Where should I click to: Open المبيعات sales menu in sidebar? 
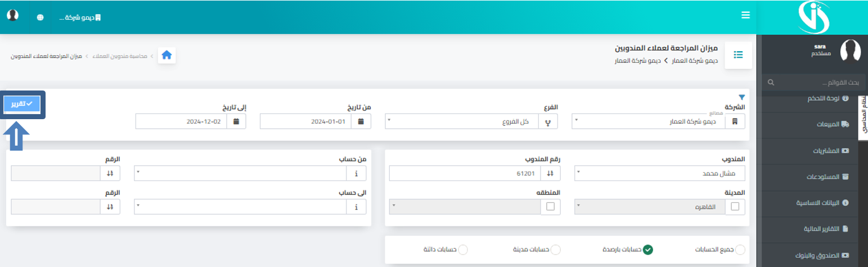[x=828, y=124]
